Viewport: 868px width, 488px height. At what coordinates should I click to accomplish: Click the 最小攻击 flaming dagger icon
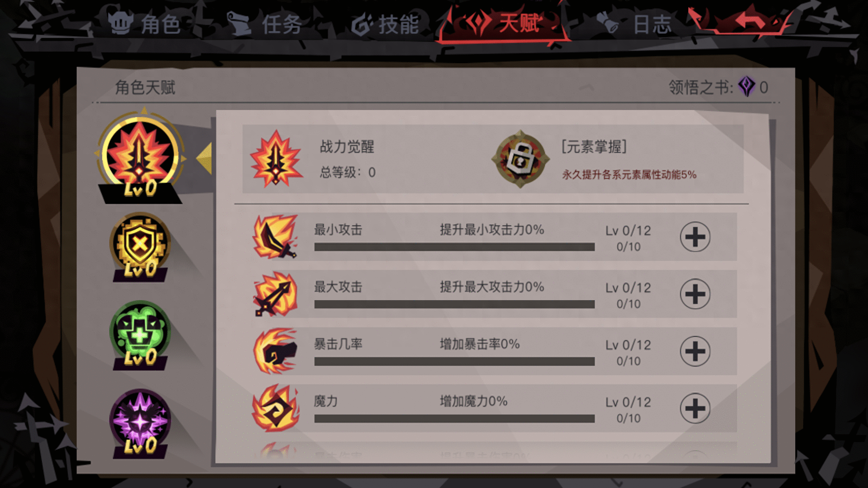click(x=275, y=236)
